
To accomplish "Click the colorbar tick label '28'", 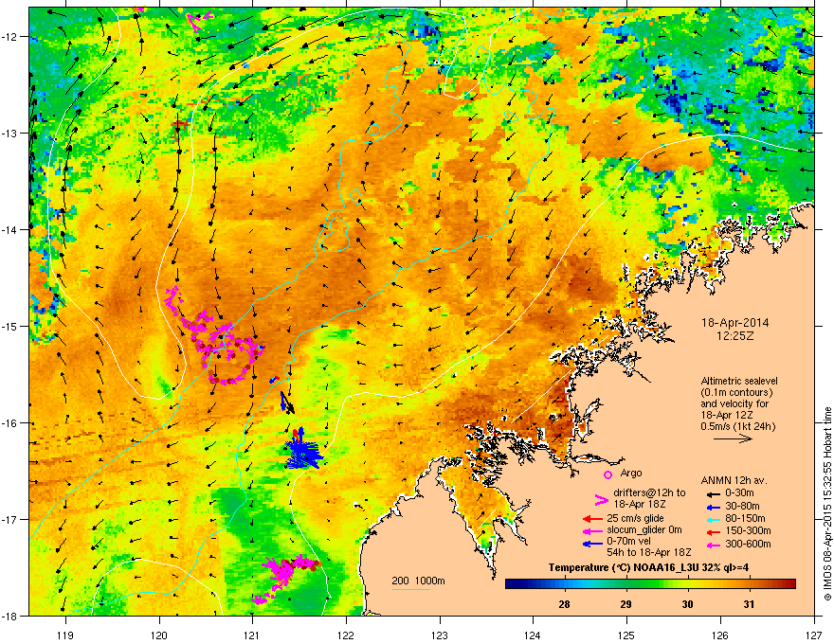I will pos(564,604).
